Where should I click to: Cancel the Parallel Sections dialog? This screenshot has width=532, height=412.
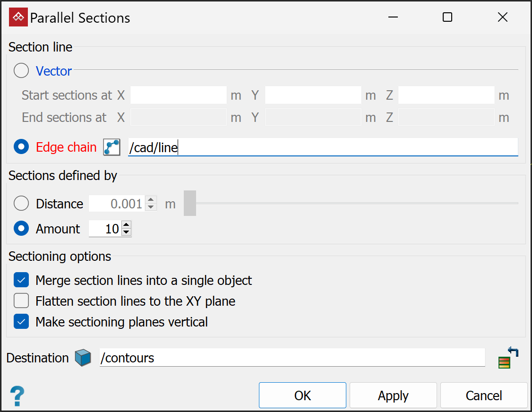click(x=483, y=395)
